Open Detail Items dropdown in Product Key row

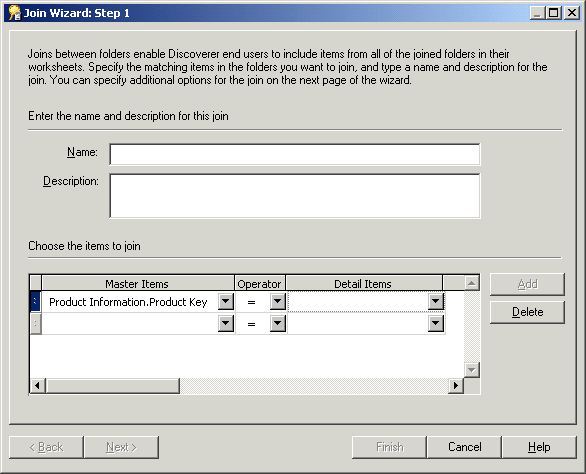(x=436, y=301)
